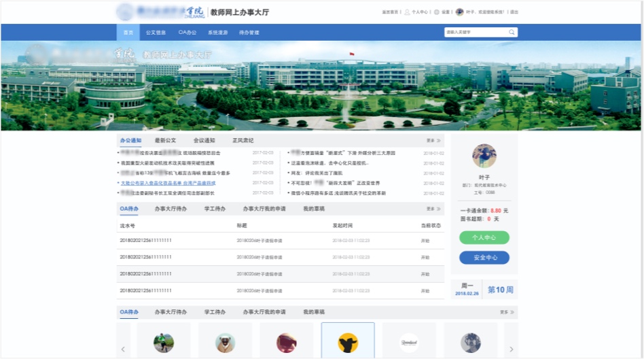
Task: Select the dog avatar card
Action: coord(225,342)
